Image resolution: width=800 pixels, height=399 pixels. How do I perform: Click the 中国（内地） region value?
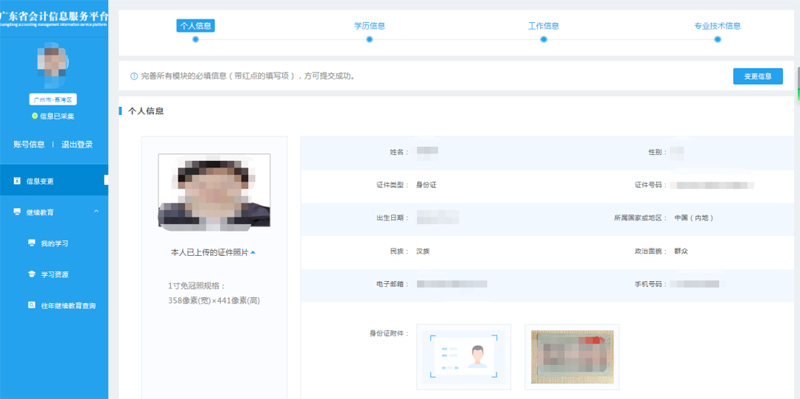[694, 218]
